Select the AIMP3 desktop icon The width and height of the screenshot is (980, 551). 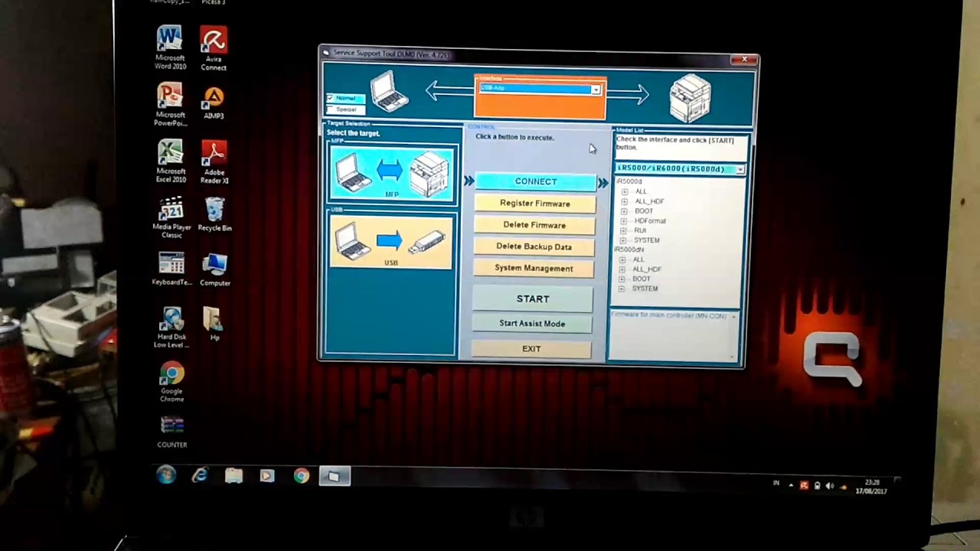(x=214, y=103)
